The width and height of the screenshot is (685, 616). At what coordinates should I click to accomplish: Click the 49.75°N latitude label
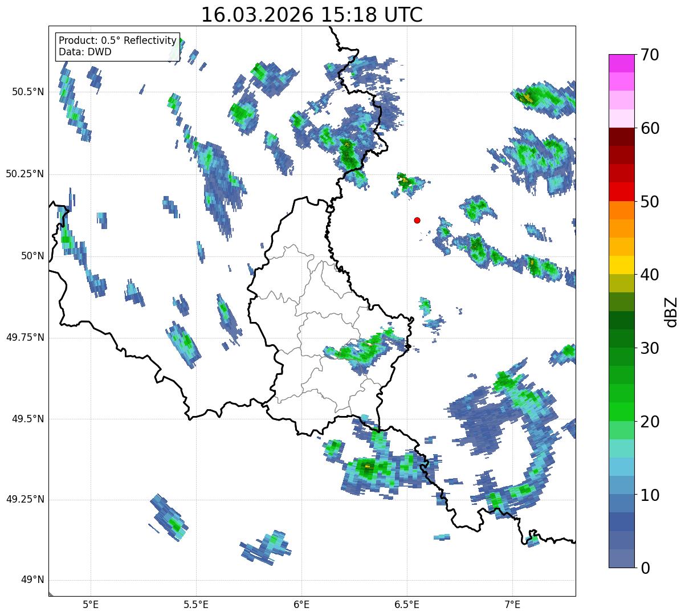click(x=25, y=337)
